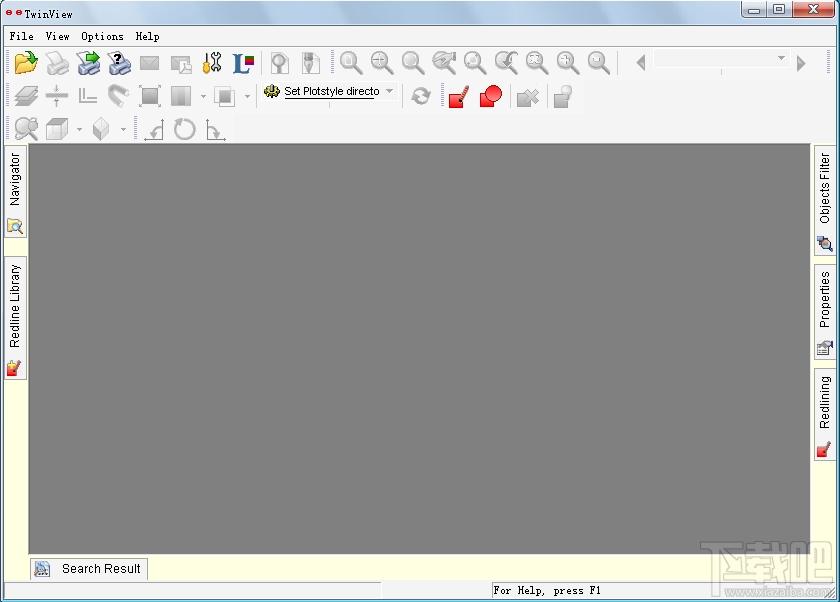The image size is (840, 602).
Task: Expand the 3D cube dropdown arrow
Action: point(79,130)
